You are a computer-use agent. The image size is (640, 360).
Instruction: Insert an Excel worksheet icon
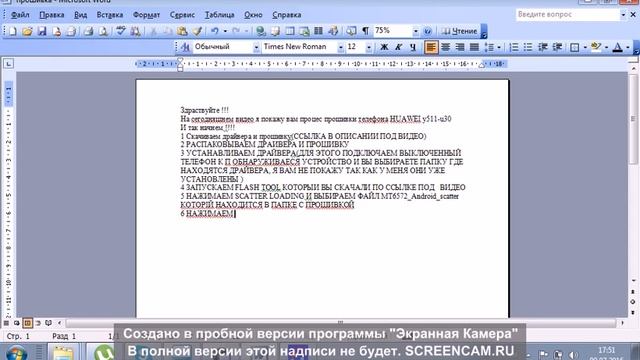(304, 31)
